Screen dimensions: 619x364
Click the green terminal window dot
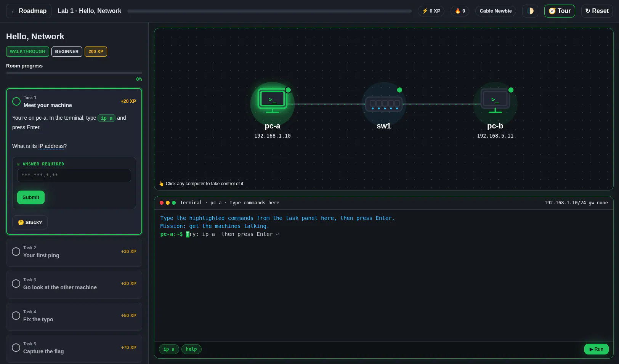click(x=174, y=203)
